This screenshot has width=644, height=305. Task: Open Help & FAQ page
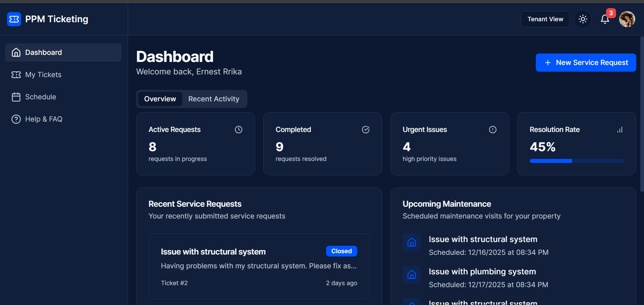tap(63, 119)
